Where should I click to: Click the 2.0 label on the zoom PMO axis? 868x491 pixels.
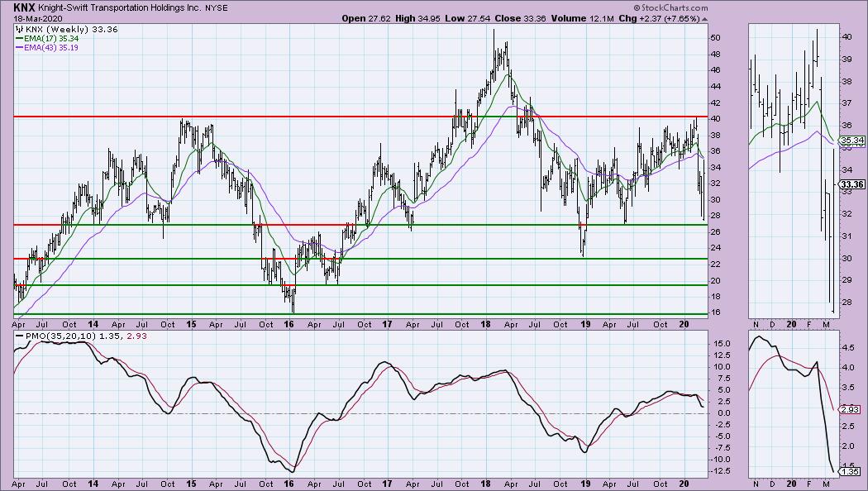pyautogui.click(x=848, y=446)
